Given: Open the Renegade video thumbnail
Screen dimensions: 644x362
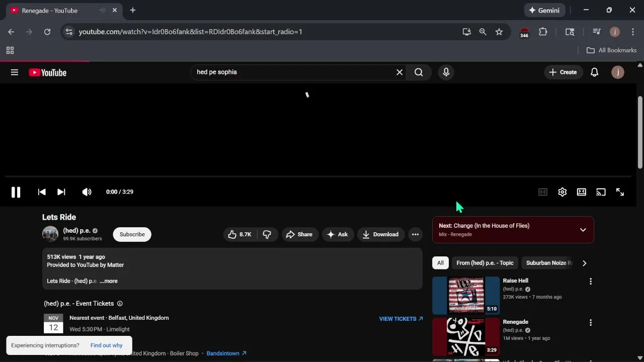Looking at the screenshot, I should pyautogui.click(x=466, y=336).
